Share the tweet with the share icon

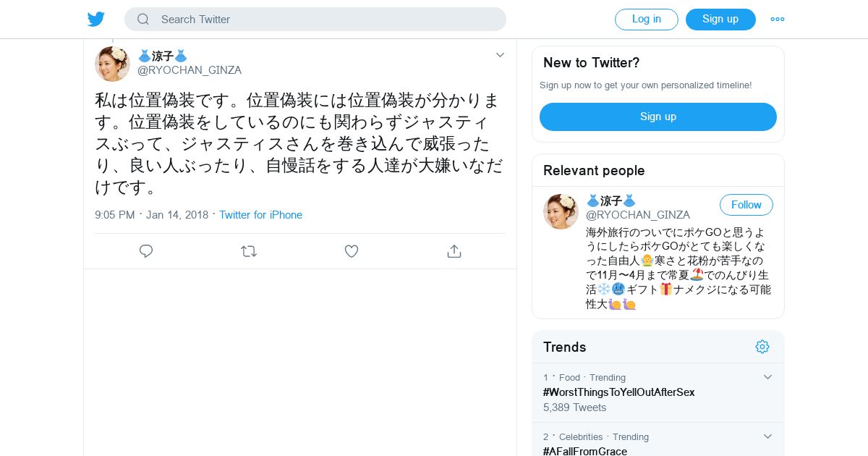tap(454, 251)
